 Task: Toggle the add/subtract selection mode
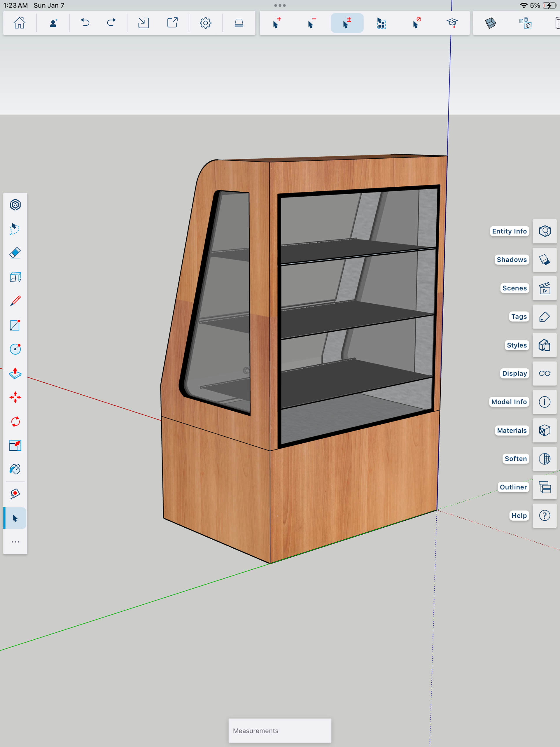pos(347,23)
